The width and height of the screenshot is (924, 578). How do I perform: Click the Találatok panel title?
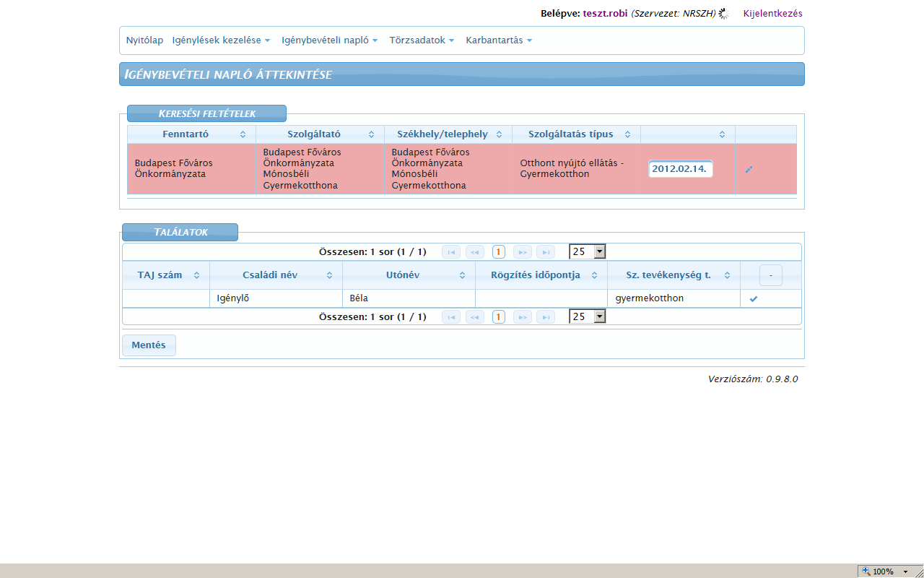tap(180, 232)
